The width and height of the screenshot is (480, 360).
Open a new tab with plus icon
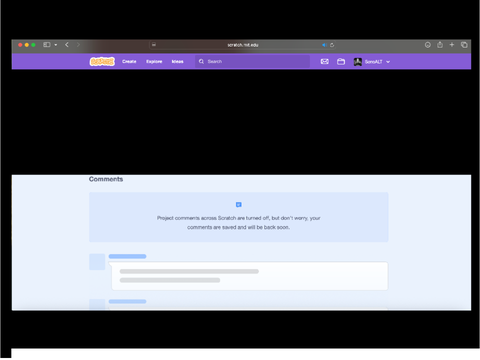tap(452, 45)
